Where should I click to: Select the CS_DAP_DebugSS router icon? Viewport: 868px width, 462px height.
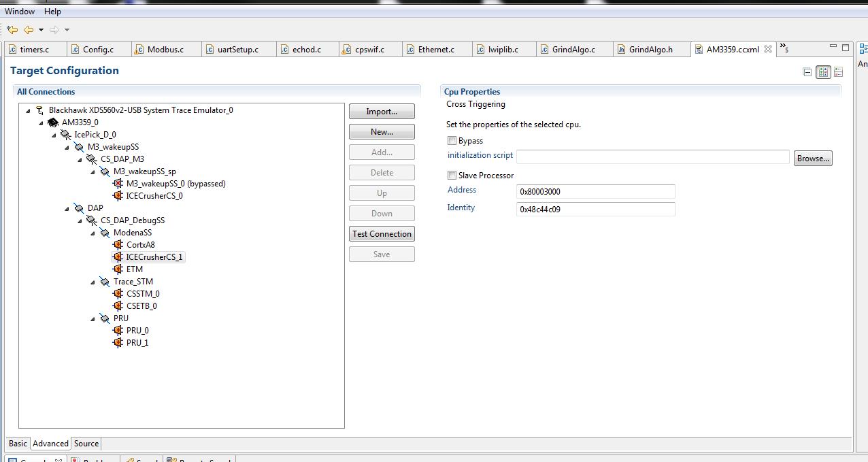point(91,220)
